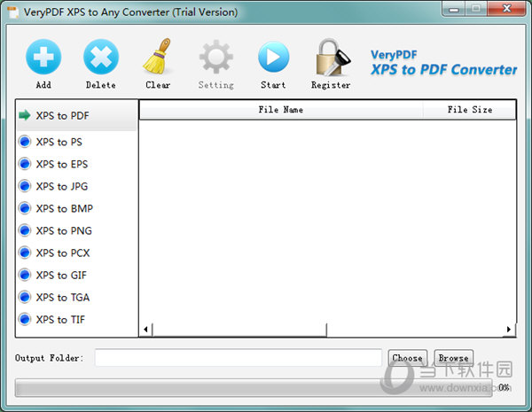Click the Browse button
Viewport: 532px width, 412px height.
click(x=454, y=358)
